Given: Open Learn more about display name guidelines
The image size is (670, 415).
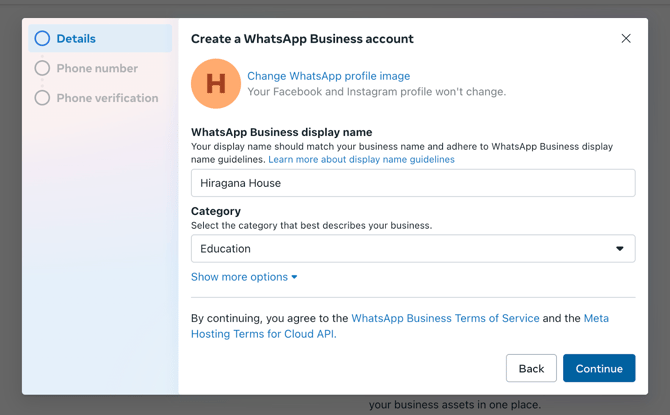Looking at the screenshot, I should coord(361,159).
